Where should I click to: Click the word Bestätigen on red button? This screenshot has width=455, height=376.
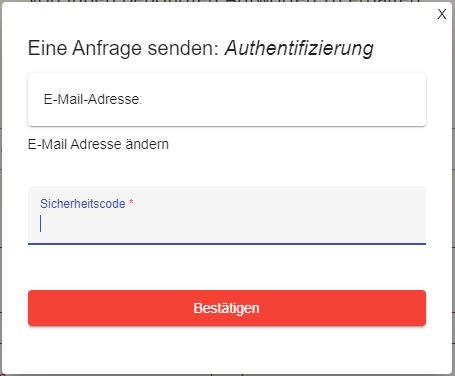[x=227, y=308]
